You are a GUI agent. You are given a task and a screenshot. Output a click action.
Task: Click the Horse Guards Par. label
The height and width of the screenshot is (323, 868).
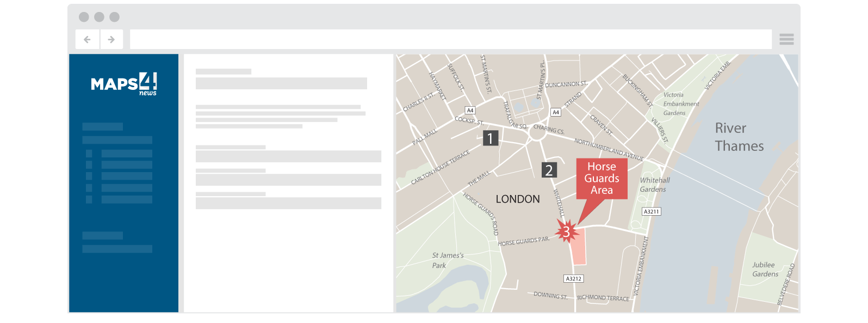click(x=524, y=241)
